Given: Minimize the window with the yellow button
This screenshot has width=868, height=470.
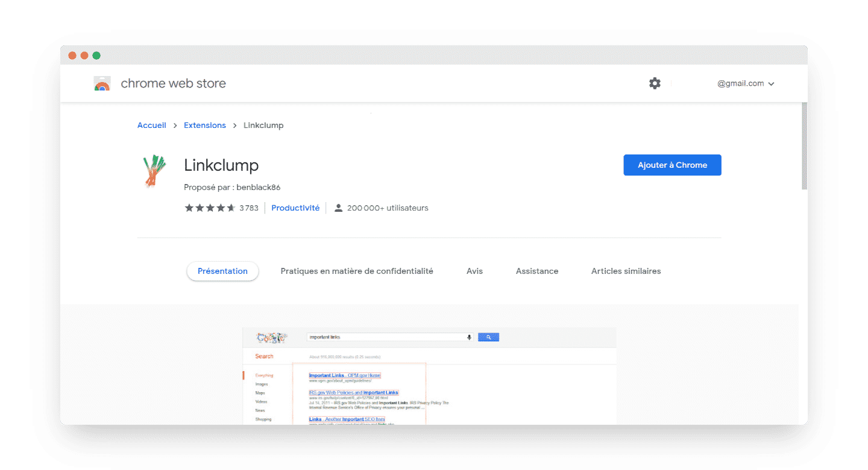Looking at the screenshot, I should (84, 56).
